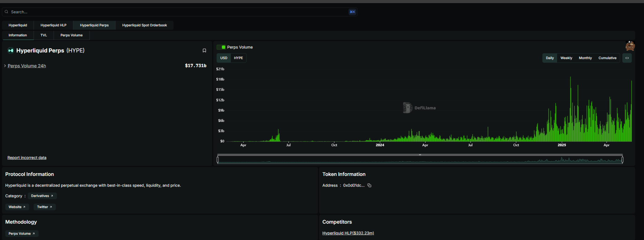Click the search magnifier icon

tap(6, 12)
